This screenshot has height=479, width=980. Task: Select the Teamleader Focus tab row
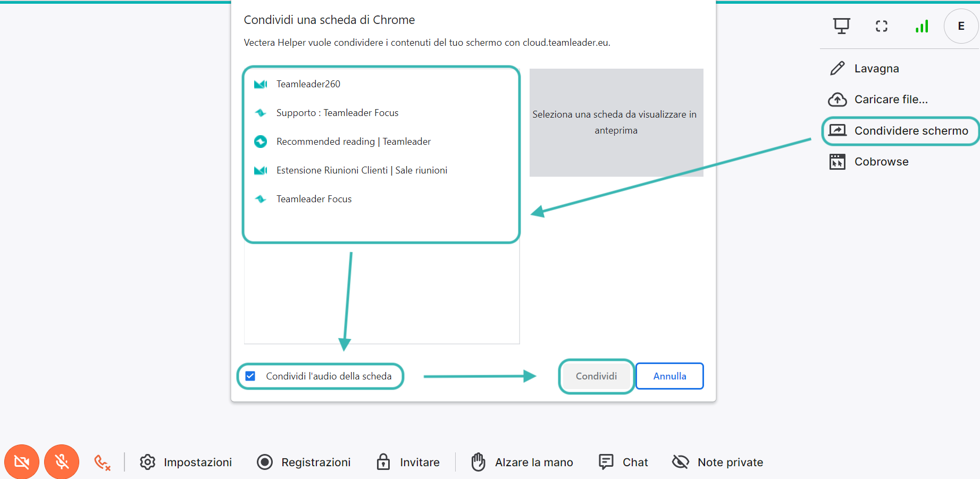pos(381,199)
